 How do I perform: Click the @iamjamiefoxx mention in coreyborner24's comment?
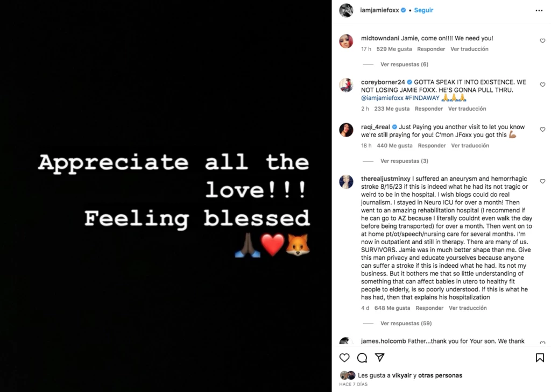pos(382,98)
